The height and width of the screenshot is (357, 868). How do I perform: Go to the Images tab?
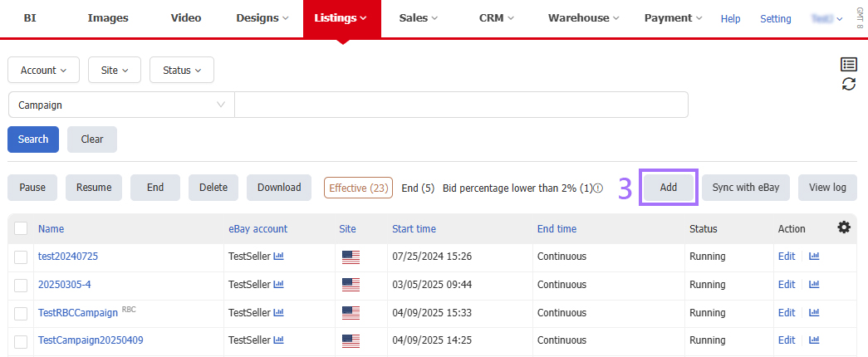108,18
